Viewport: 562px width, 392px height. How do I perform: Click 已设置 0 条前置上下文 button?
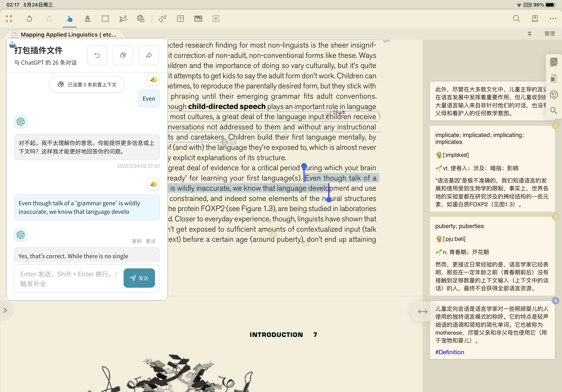(87, 85)
